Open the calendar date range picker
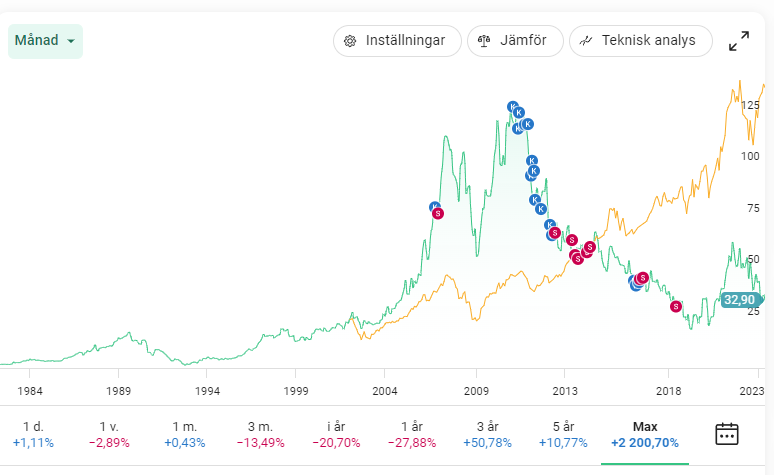The width and height of the screenshot is (774, 475). point(727,434)
